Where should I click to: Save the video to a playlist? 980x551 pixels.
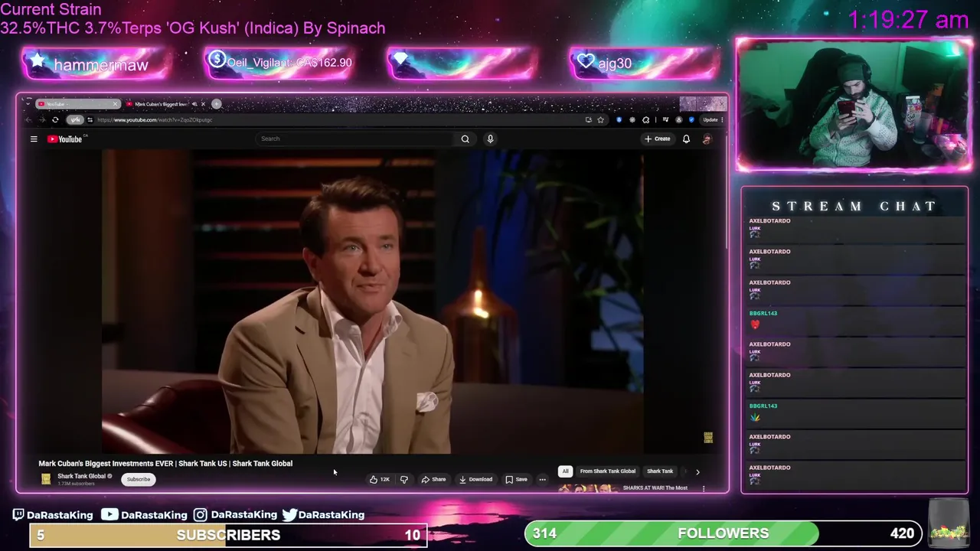click(x=517, y=480)
